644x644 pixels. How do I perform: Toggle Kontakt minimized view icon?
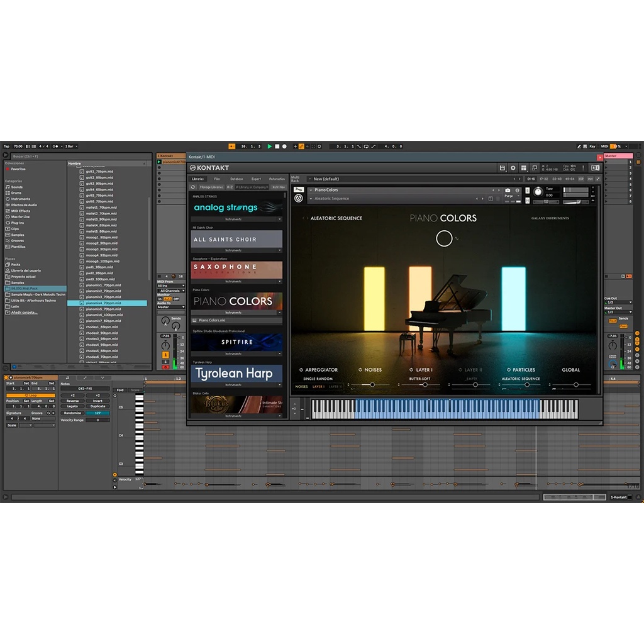tap(535, 168)
